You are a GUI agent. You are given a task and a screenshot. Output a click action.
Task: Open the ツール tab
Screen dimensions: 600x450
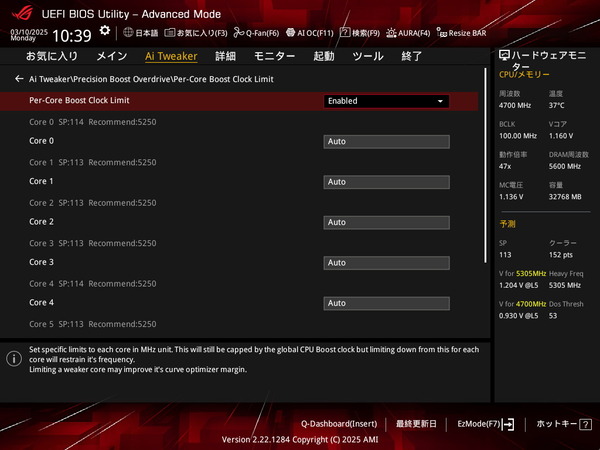(x=368, y=56)
